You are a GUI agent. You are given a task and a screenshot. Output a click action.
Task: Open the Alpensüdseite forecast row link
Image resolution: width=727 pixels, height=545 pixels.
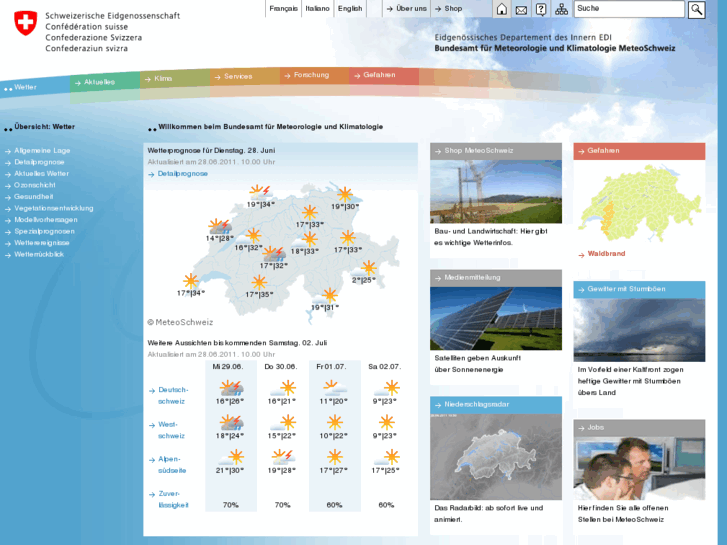coord(172,464)
